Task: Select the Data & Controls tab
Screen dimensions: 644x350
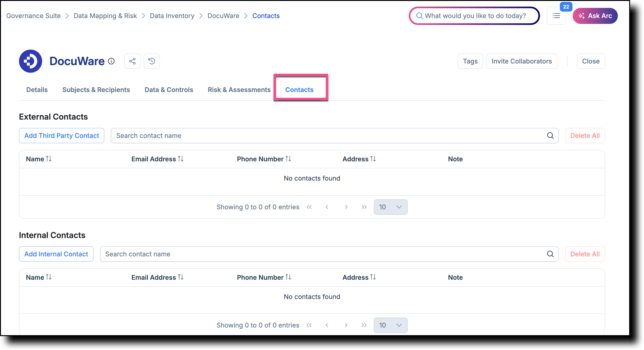Action: pyautogui.click(x=169, y=90)
